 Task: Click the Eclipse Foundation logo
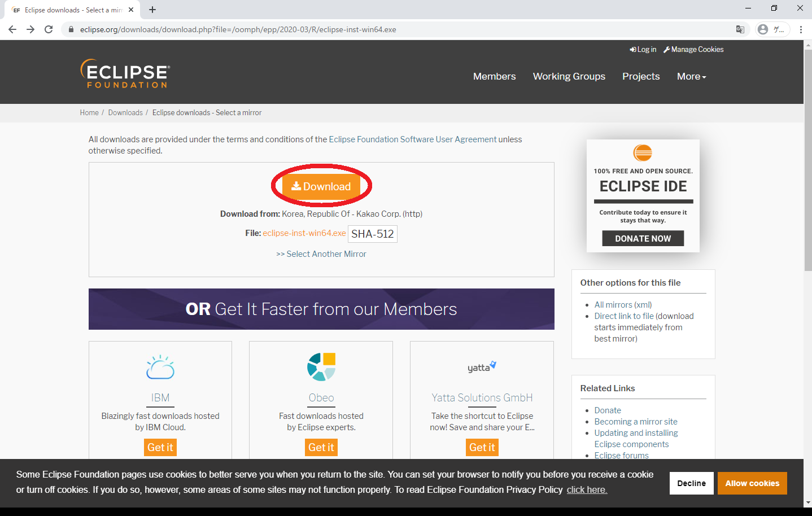[x=125, y=73]
